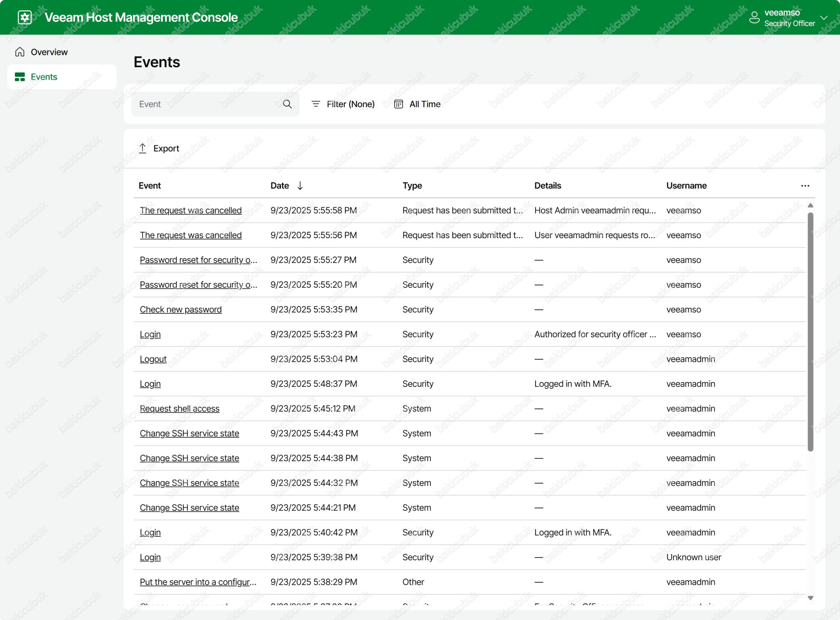Screen dimensions: 840x620
Task: Click the Veeam Host Management Console title
Action: 141,17
